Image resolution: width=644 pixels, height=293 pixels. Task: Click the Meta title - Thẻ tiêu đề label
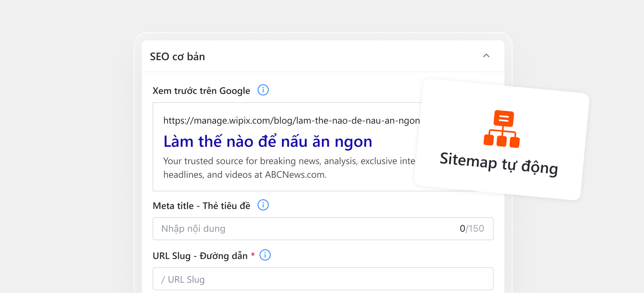point(201,206)
